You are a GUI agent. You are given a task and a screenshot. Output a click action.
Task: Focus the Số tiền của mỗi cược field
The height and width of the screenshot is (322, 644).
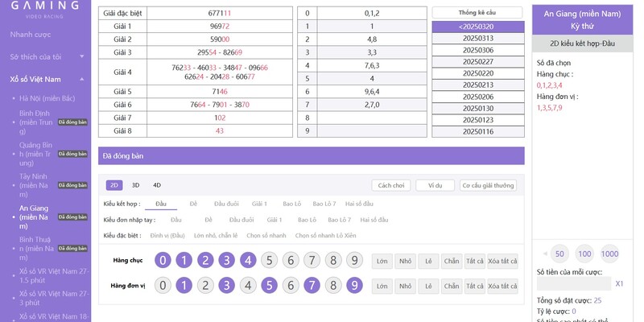[574, 283]
